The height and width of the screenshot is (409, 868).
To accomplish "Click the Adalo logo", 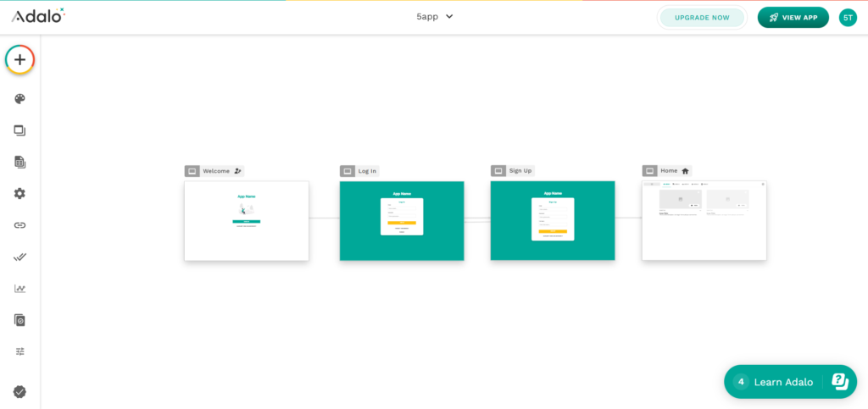I will pyautogui.click(x=38, y=16).
